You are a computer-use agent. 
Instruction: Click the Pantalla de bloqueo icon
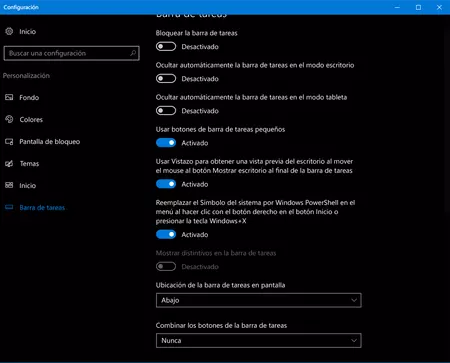[x=9, y=142]
